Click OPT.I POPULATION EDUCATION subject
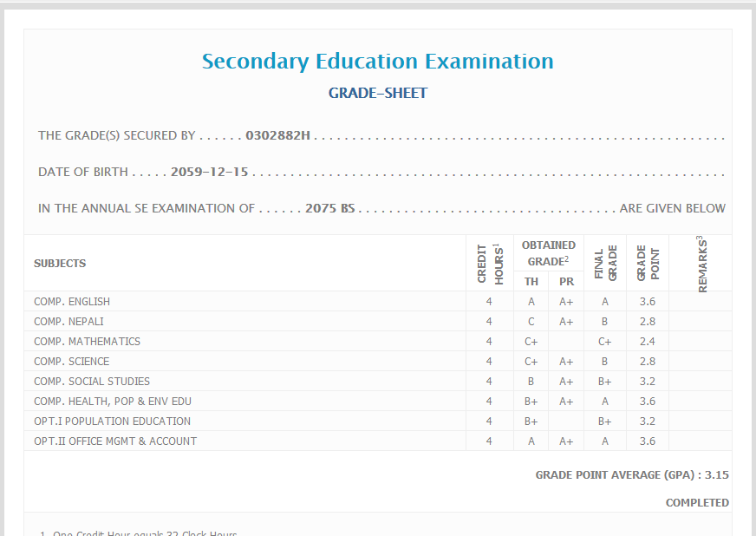This screenshot has height=536, width=756. [112, 422]
